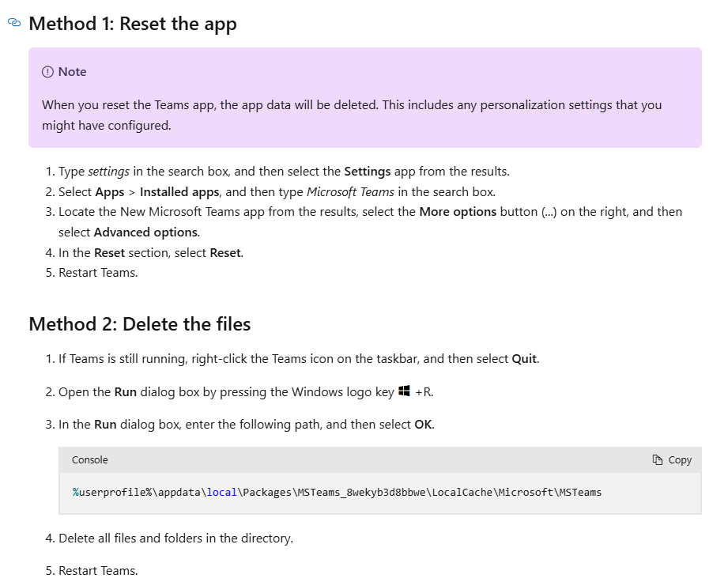Select the 'Method 2: Delete the files' heading
The image size is (728, 582).
139,324
